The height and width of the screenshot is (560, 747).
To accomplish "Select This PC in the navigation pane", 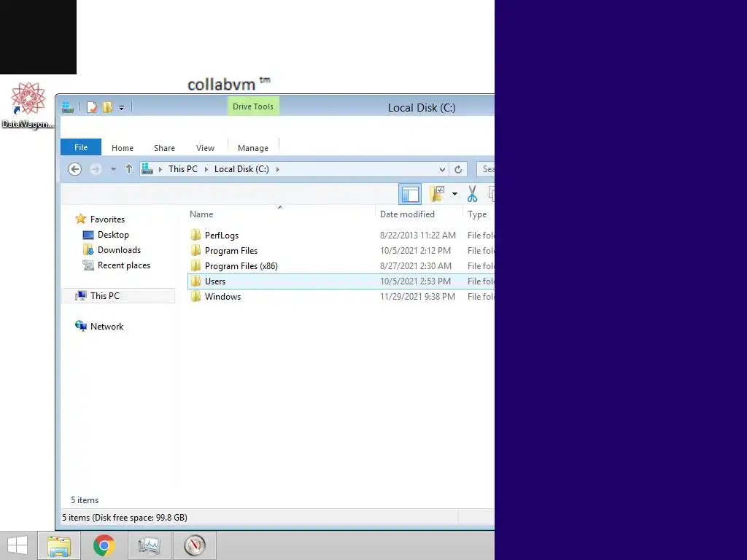I will (x=105, y=296).
